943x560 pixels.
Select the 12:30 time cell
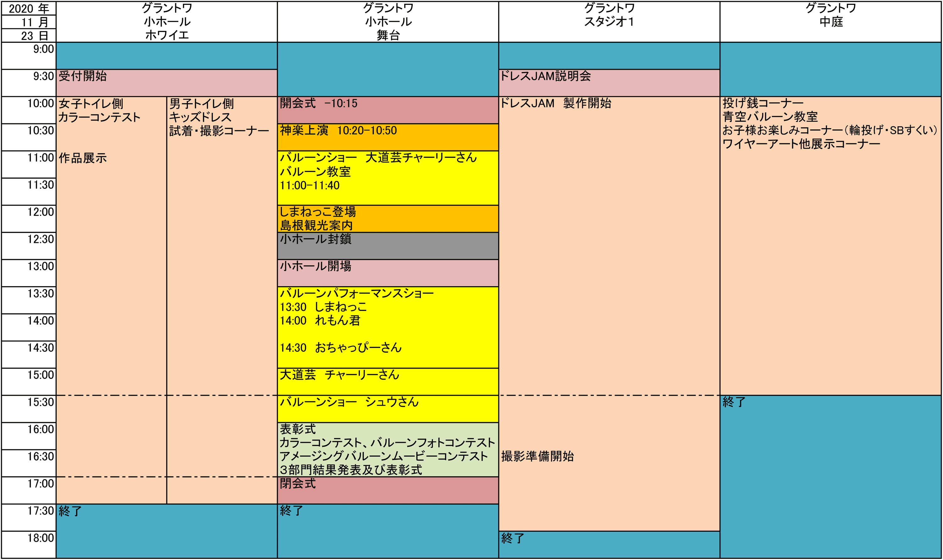(x=29, y=246)
